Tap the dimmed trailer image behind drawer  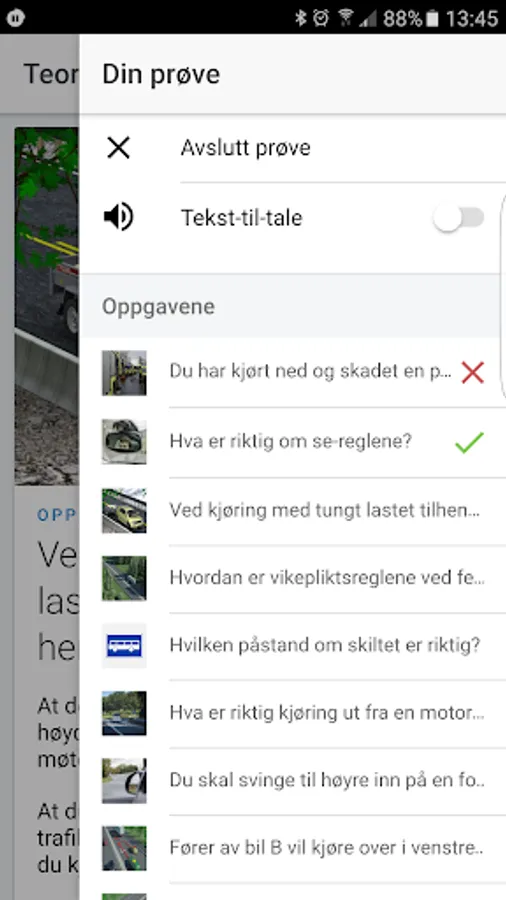point(47,306)
